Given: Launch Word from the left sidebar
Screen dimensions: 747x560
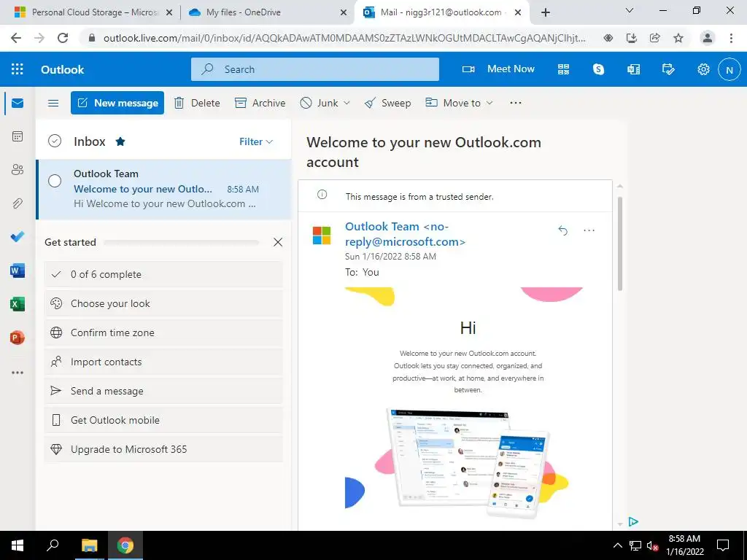Looking at the screenshot, I should [18, 271].
